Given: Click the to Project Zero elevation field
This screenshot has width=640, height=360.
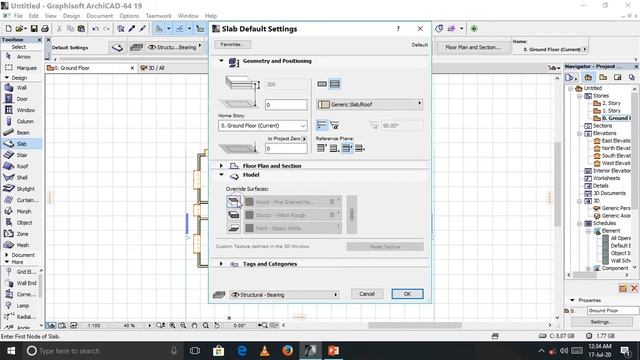Looking at the screenshot, I should pyautogui.click(x=286, y=149).
